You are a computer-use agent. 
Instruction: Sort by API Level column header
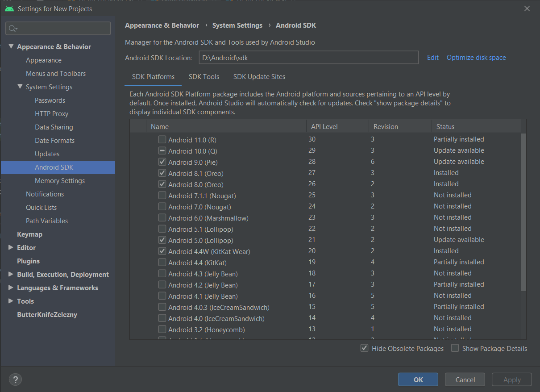click(x=337, y=126)
